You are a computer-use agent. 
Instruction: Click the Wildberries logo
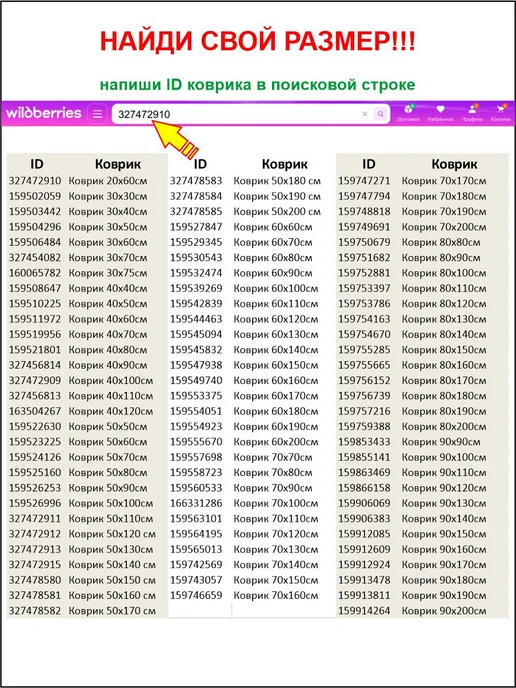pyautogui.click(x=43, y=113)
